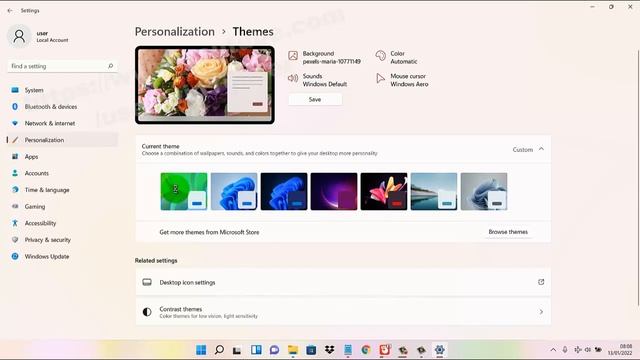
Task: Open Mouse cursor Windows Aero setting
Action: pos(402,80)
